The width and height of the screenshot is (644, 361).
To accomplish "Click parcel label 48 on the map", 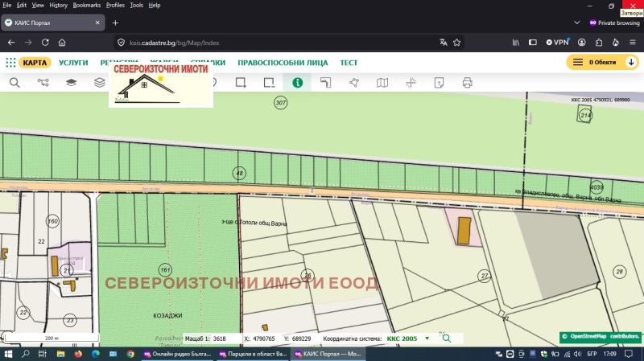I will [239, 173].
